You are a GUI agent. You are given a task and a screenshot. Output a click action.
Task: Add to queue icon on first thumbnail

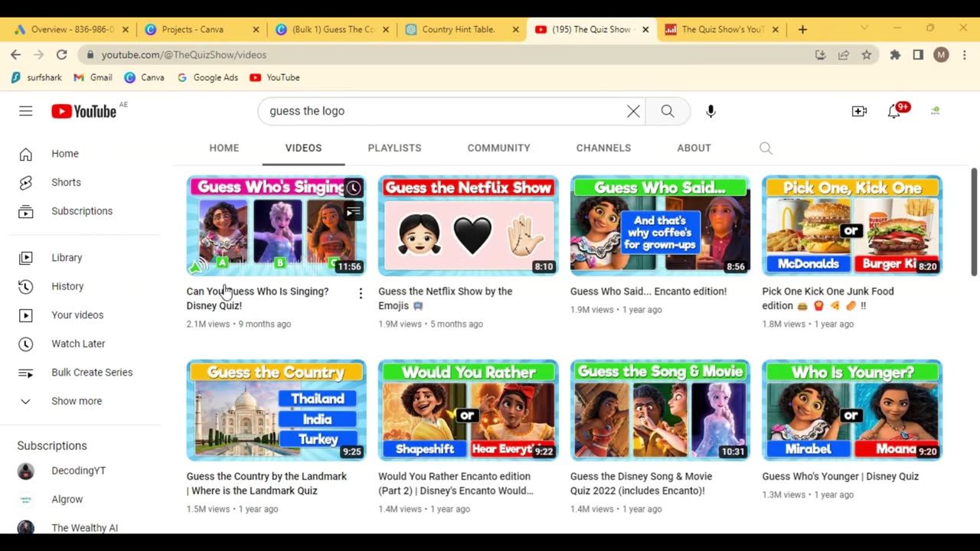(353, 211)
